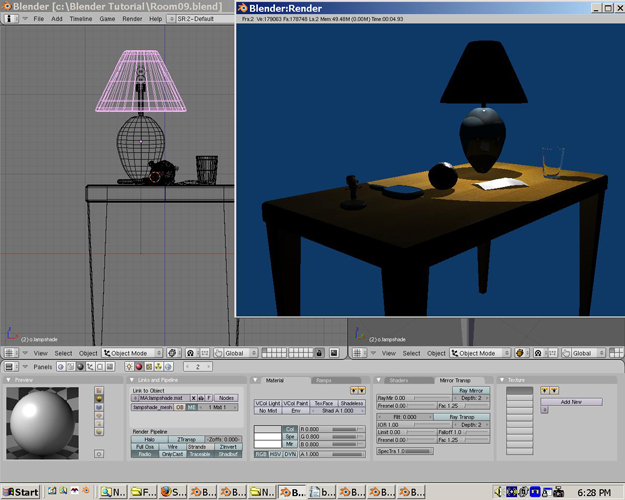Click the flat plane preview type icon
Image resolution: width=625 pixels, height=500 pixels.
click(99, 391)
